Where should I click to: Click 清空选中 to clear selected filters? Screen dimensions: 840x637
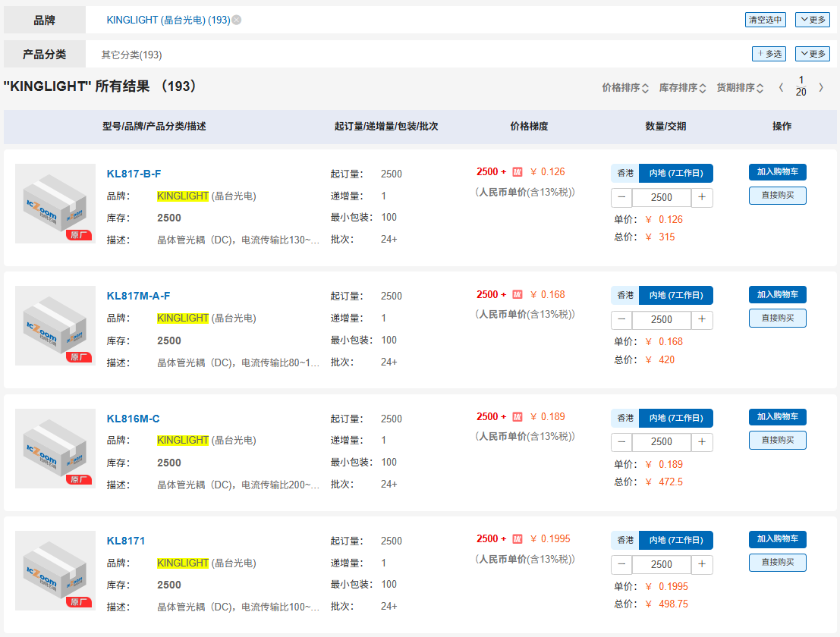[765, 20]
